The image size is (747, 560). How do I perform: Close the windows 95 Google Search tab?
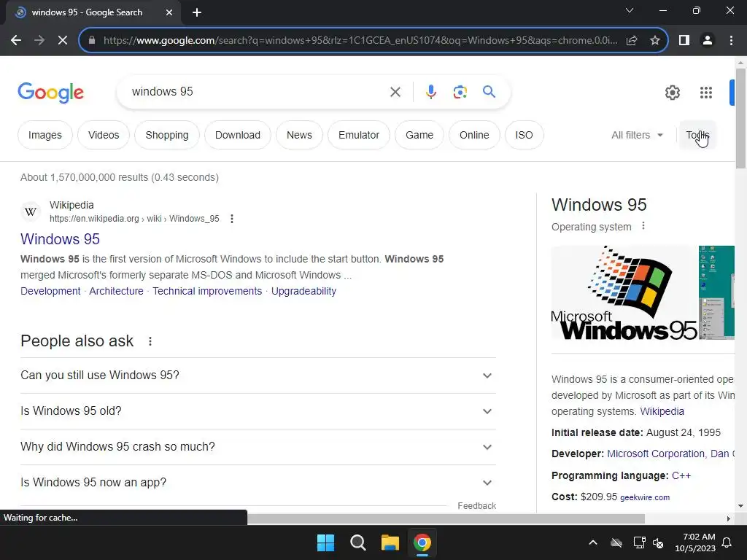pos(169,13)
